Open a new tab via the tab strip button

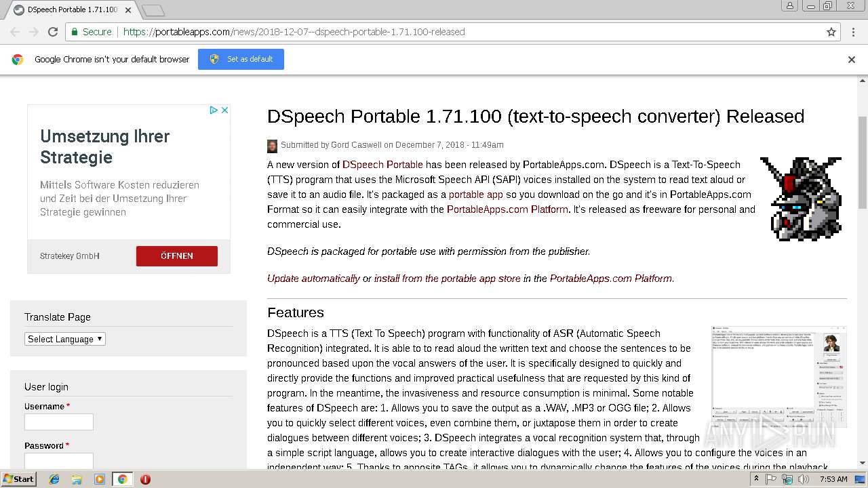point(153,10)
